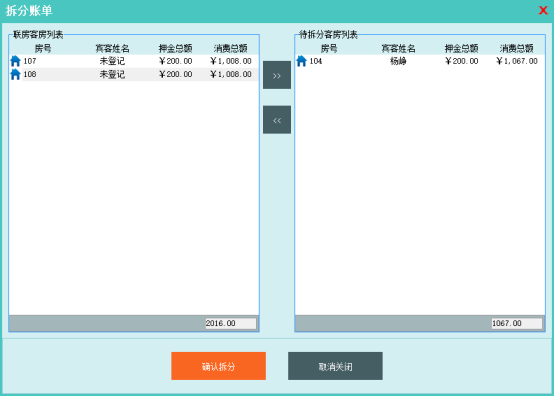Click the orange 确认拆分 button
The width and height of the screenshot is (554, 396).
218,366
